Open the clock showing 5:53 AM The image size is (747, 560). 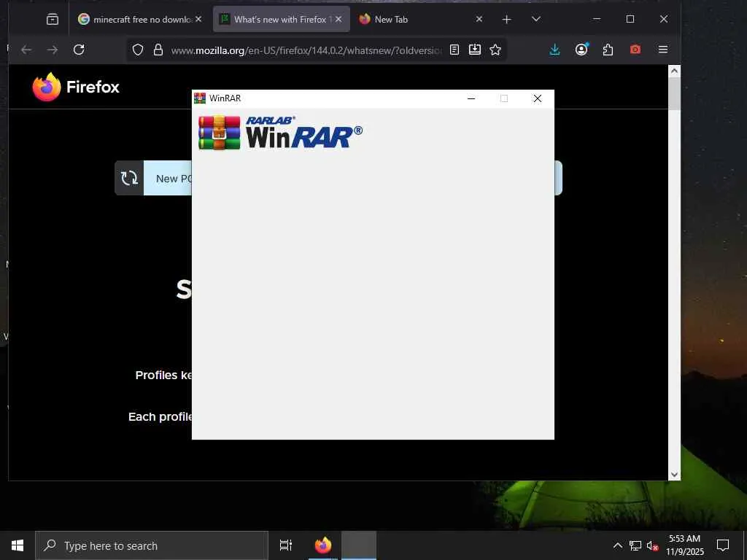tap(684, 545)
